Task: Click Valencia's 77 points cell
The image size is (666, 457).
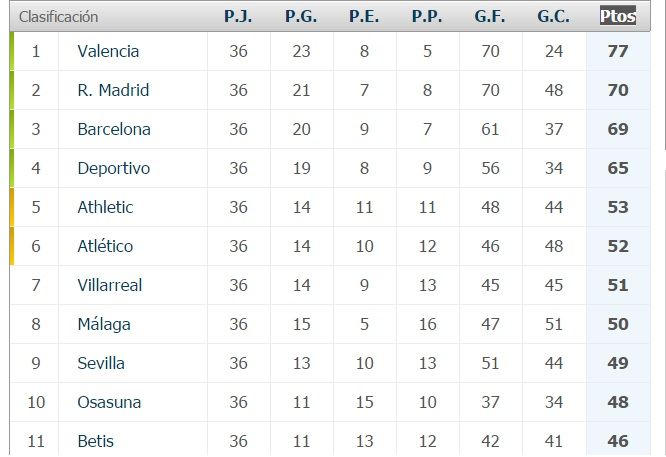Action: [618, 51]
